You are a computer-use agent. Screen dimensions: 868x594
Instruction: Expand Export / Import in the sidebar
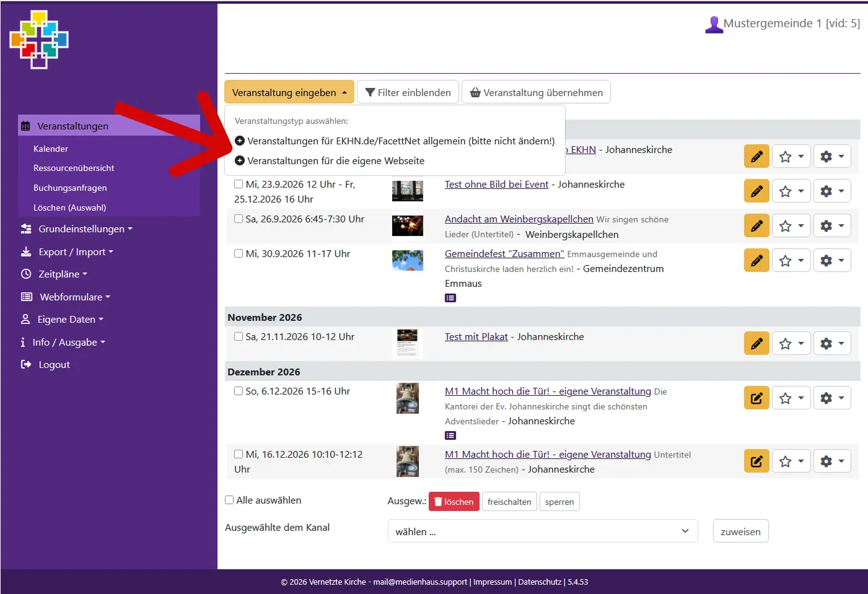pyautogui.click(x=67, y=251)
